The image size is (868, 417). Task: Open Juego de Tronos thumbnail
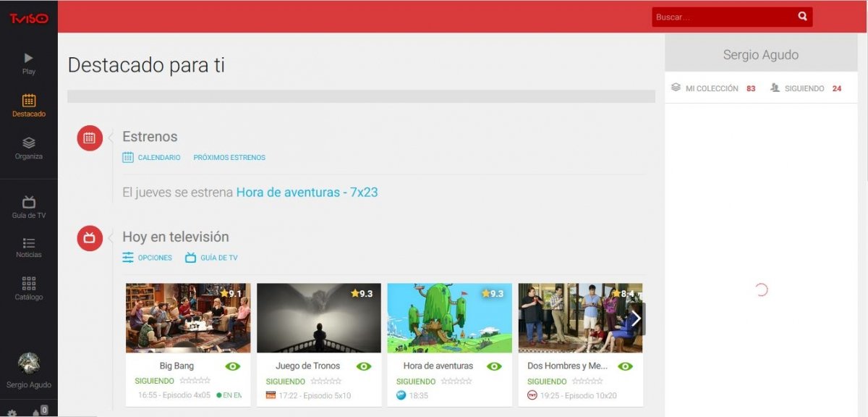pos(319,318)
